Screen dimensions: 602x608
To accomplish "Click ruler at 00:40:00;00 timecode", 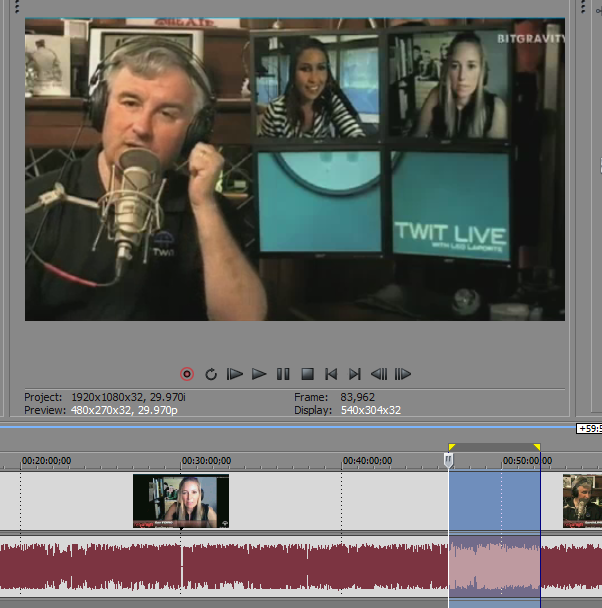I will (x=367, y=461).
